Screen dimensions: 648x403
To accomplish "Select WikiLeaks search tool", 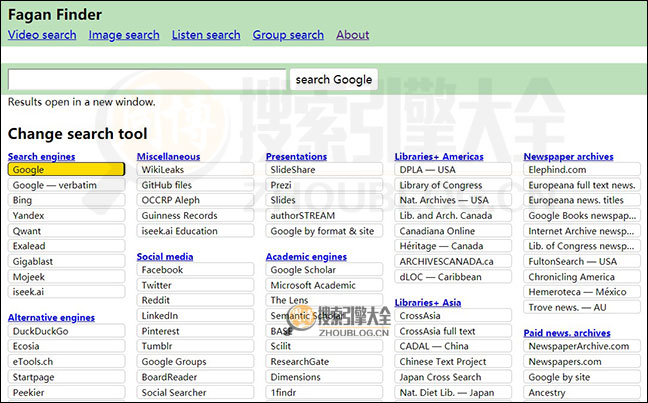I will 195,169.
